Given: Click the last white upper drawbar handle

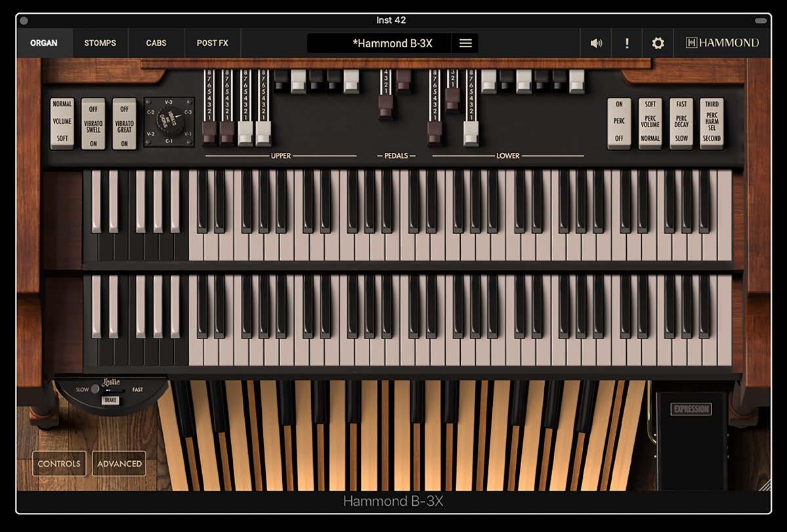Looking at the screenshot, I should tap(351, 81).
